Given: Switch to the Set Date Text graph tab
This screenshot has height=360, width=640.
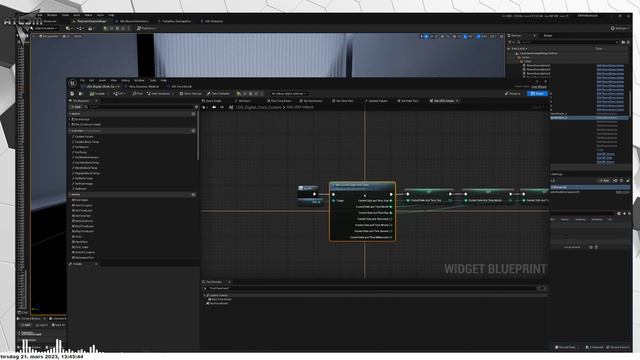Looking at the screenshot, I should (408, 101).
